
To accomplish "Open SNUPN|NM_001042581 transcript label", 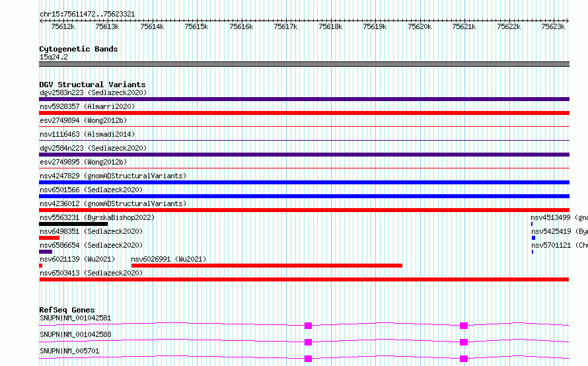I will pyautogui.click(x=75, y=318).
